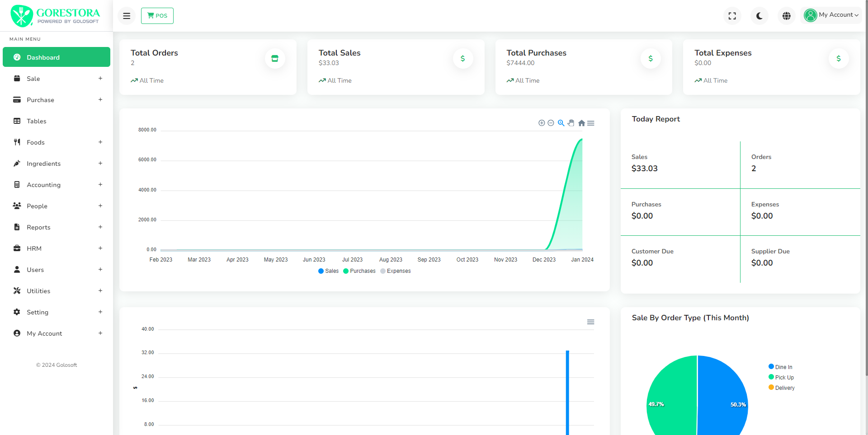
Task: Click the chart zoom out icon
Action: [551, 123]
